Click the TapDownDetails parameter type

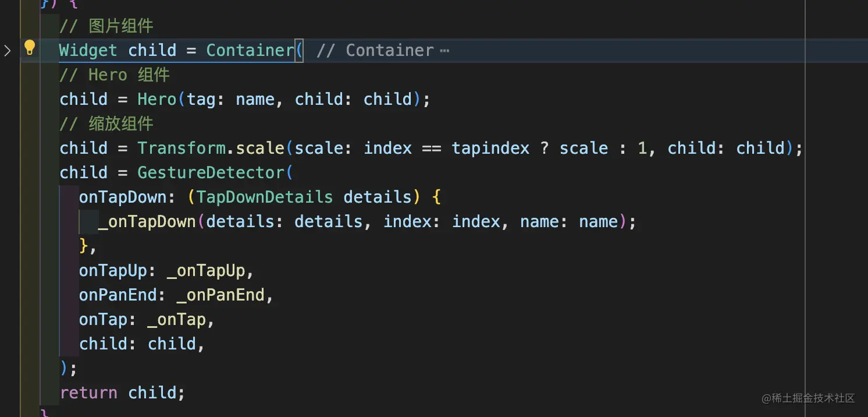(x=265, y=197)
